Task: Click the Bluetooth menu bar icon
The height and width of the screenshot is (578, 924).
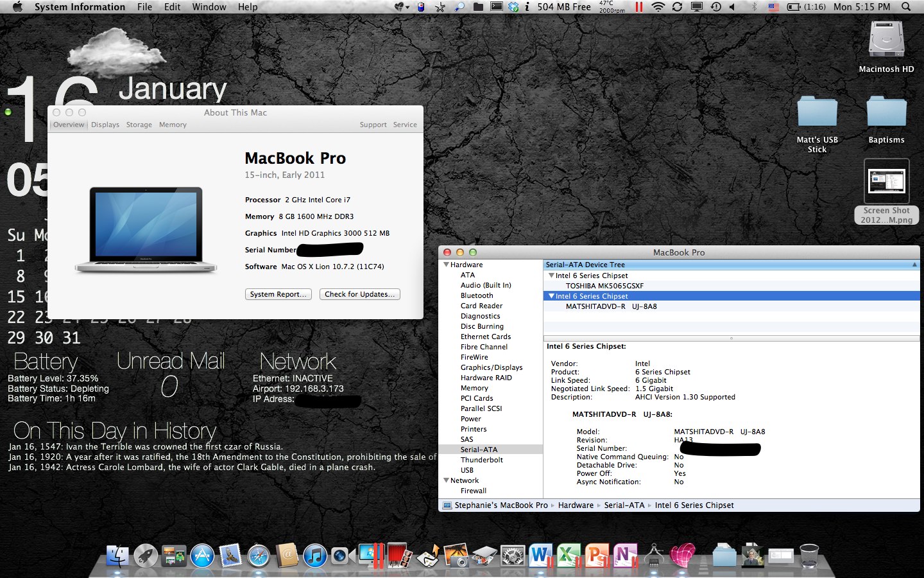Action: click(x=755, y=7)
